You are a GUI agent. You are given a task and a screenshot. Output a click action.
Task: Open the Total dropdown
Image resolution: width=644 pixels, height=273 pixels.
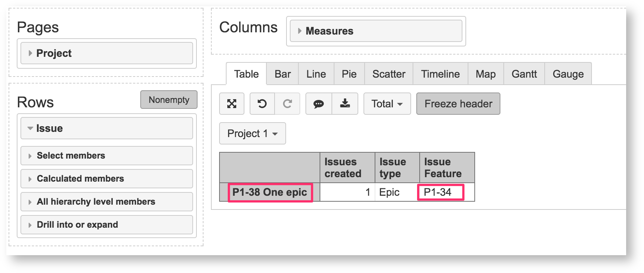[x=387, y=104]
